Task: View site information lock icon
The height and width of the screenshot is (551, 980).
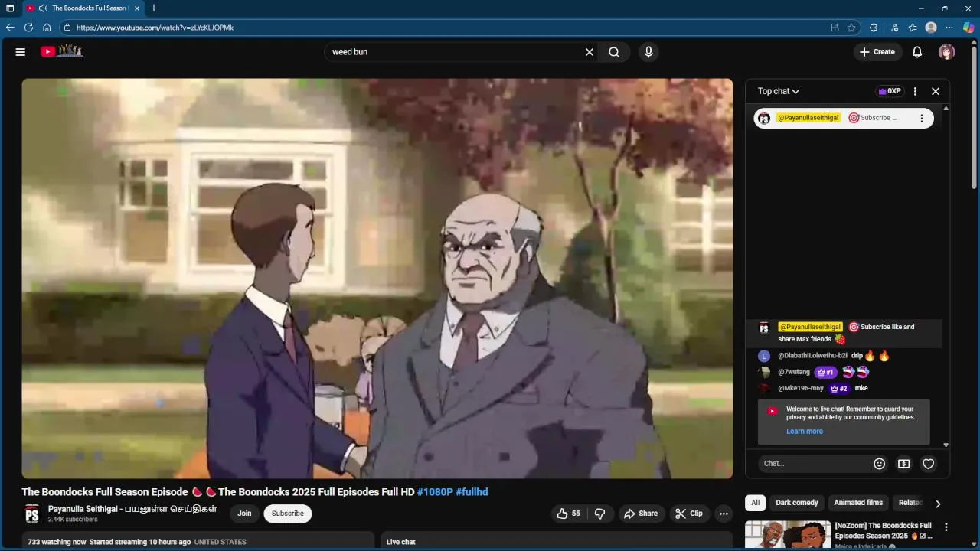Action: pyautogui.click(x=67, y=28)
